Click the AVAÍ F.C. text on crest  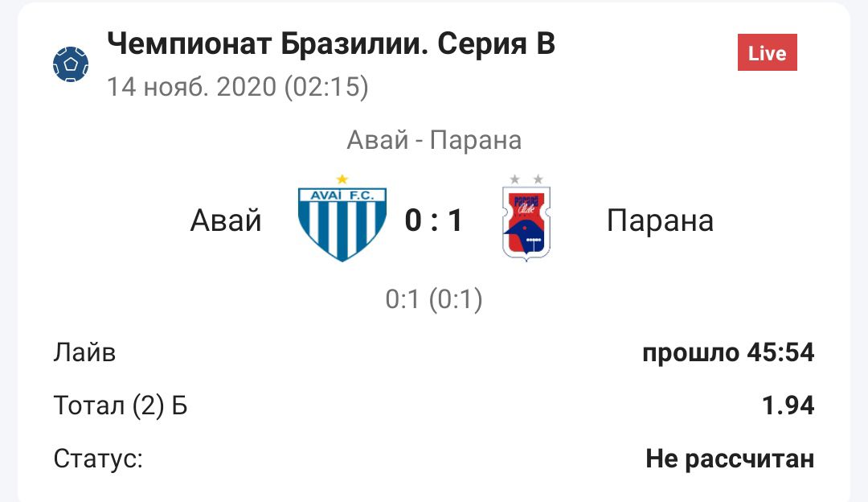pyautogui.click(x=342, y=196)
